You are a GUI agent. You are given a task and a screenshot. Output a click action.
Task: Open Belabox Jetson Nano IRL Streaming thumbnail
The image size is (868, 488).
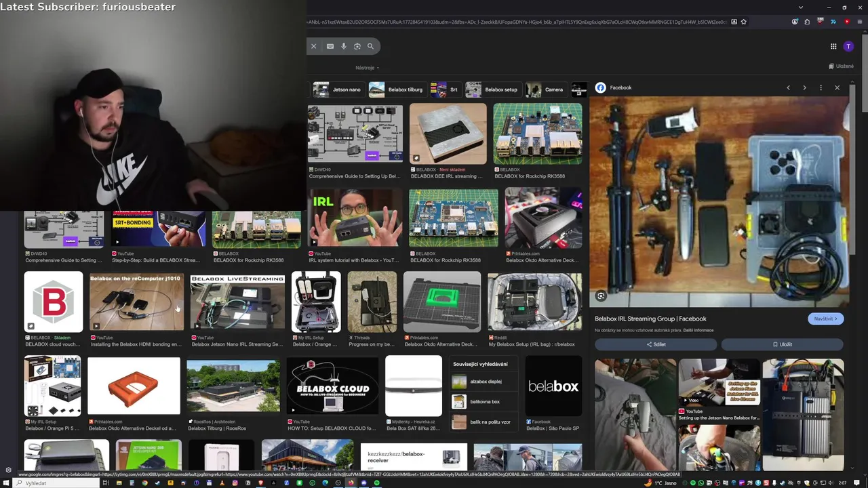237,302
